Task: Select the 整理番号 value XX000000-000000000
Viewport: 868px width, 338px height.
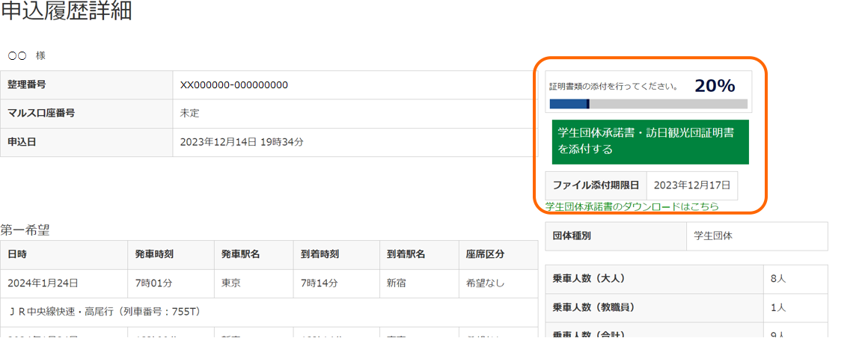Action: click(x=234, y=85)
